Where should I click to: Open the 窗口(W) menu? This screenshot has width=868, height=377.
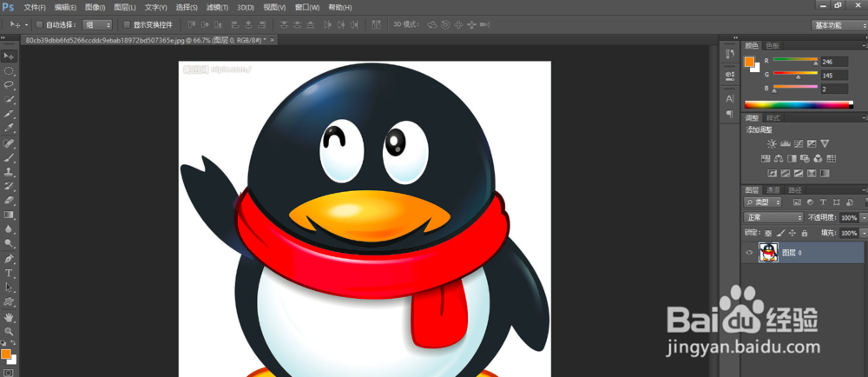tap(307, 8)
